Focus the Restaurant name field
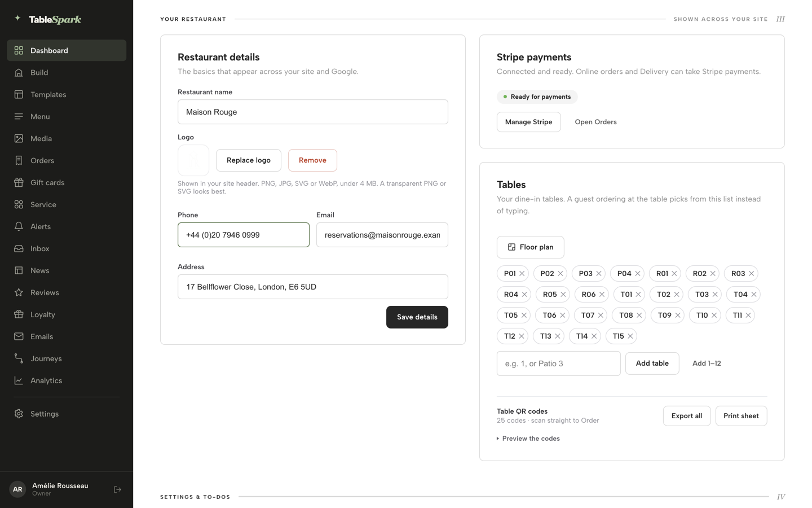812x508 pixels. pyautogui.click(x=313, y=112)
